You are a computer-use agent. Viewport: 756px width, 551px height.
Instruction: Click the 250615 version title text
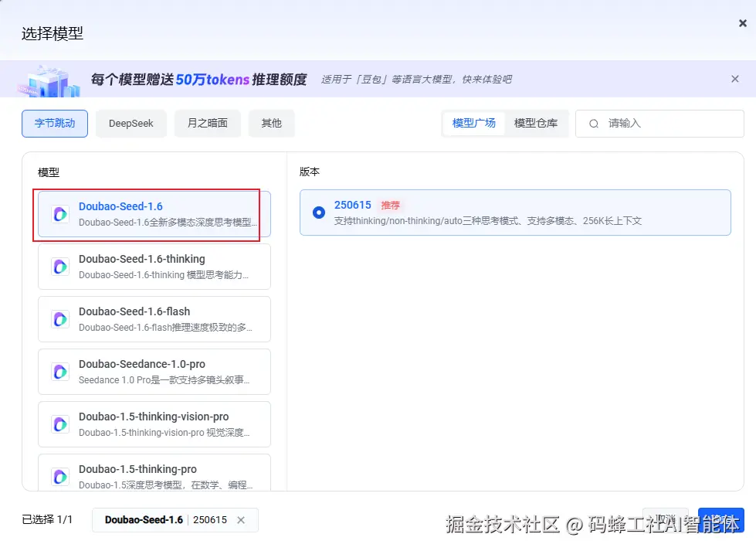pyautogui.click(x=352, y=205)
